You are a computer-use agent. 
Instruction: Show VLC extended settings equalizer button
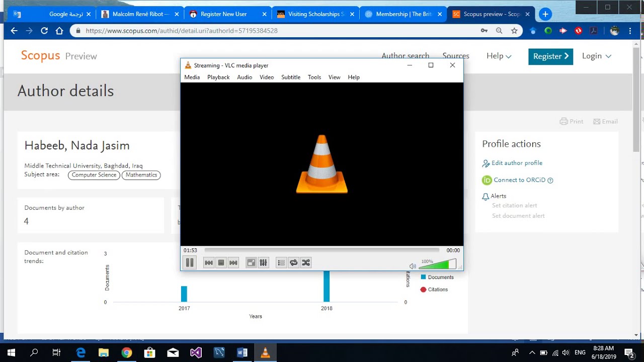(263, 262)
